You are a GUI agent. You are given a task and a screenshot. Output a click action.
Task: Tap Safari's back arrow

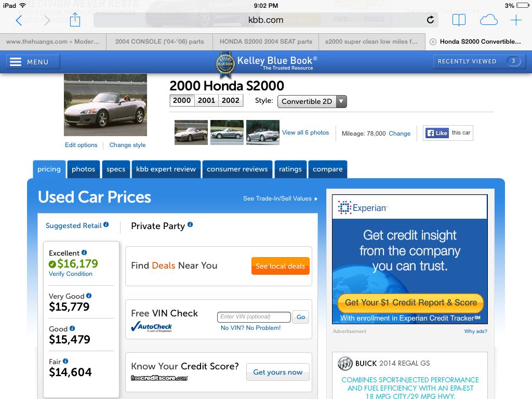click(19, 20)
